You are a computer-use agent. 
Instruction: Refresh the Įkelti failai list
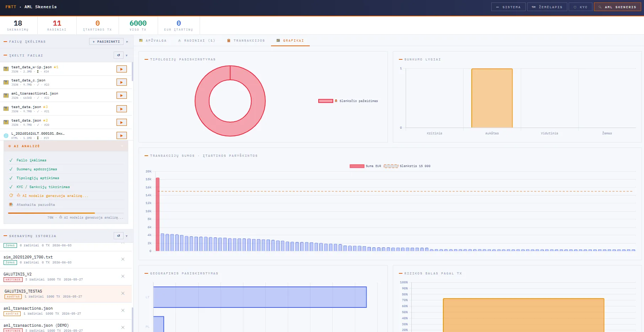pos(119,55)
